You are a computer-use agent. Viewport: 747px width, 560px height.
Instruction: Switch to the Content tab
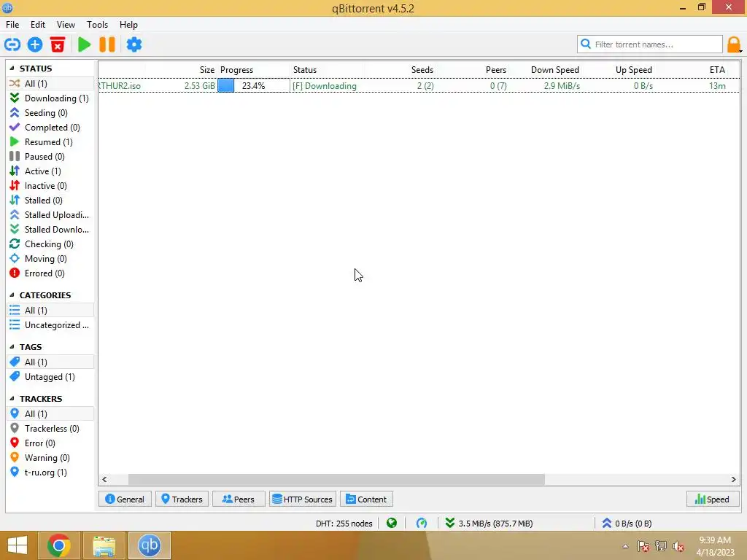[x=366, y=499]
